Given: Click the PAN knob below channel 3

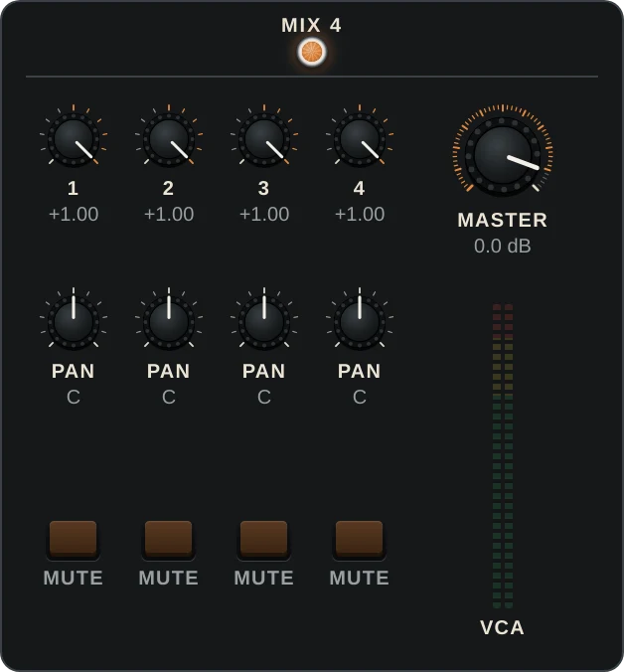Looking at the screenshot, I should pos(264,322).
